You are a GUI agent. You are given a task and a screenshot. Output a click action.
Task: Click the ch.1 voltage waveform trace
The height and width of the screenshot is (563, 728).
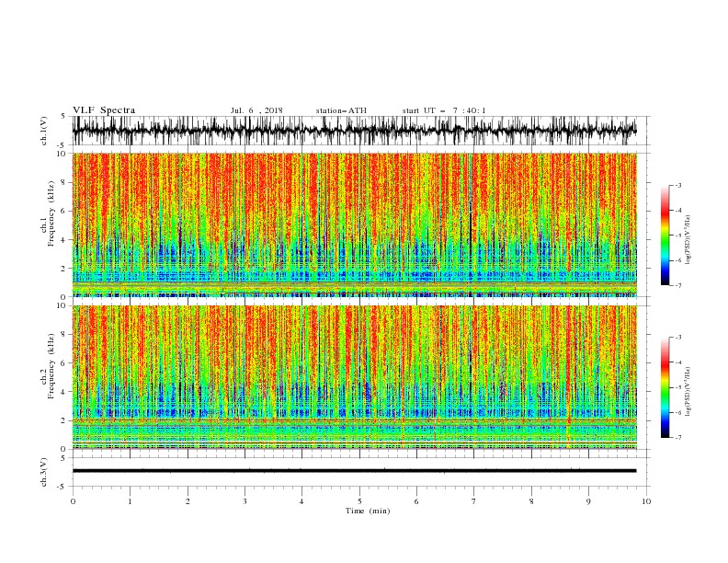[355, 131]
